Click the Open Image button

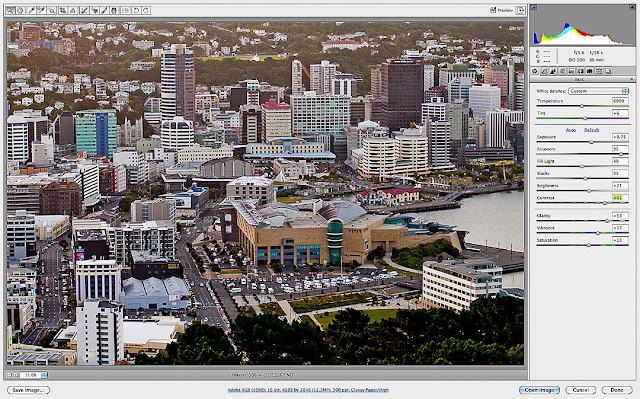click(x=539, y=390)
